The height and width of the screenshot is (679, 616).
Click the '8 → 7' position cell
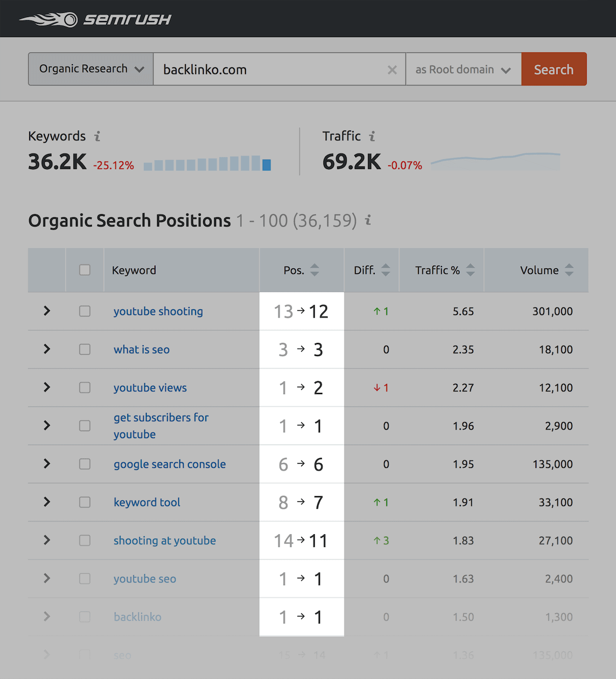[301, 502]
